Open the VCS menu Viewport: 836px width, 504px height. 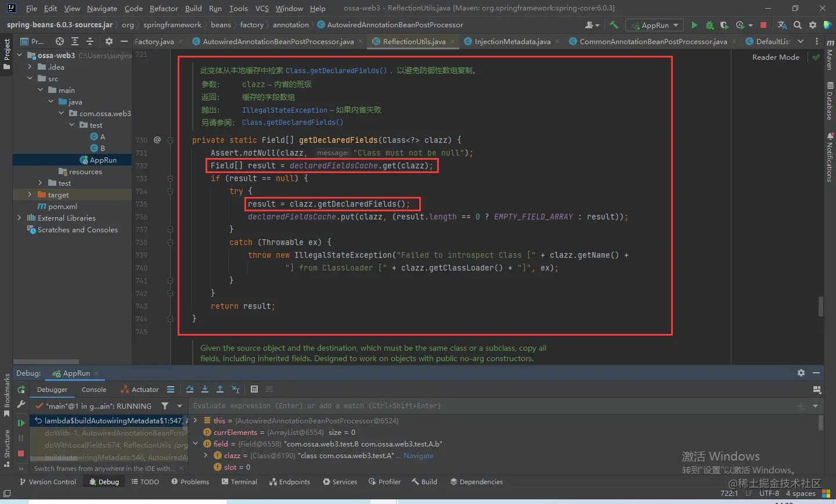click(262, 8)
